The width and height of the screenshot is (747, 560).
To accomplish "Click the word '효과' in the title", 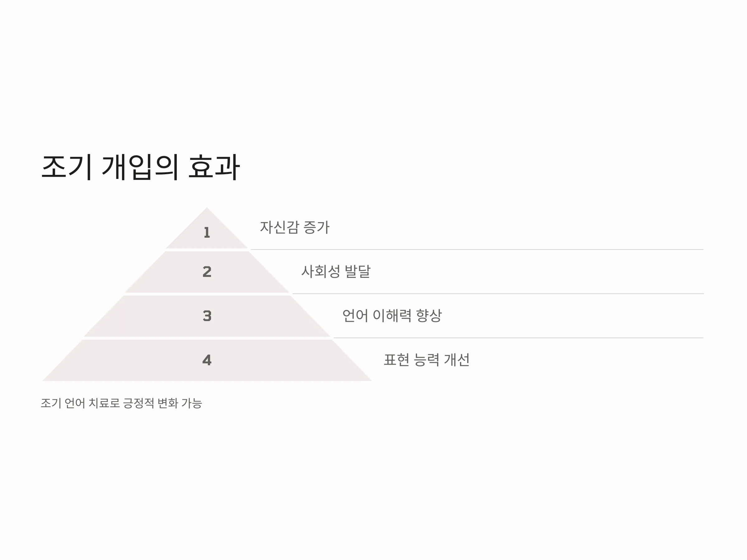I will pyautogui.click(x=214, y=167).
